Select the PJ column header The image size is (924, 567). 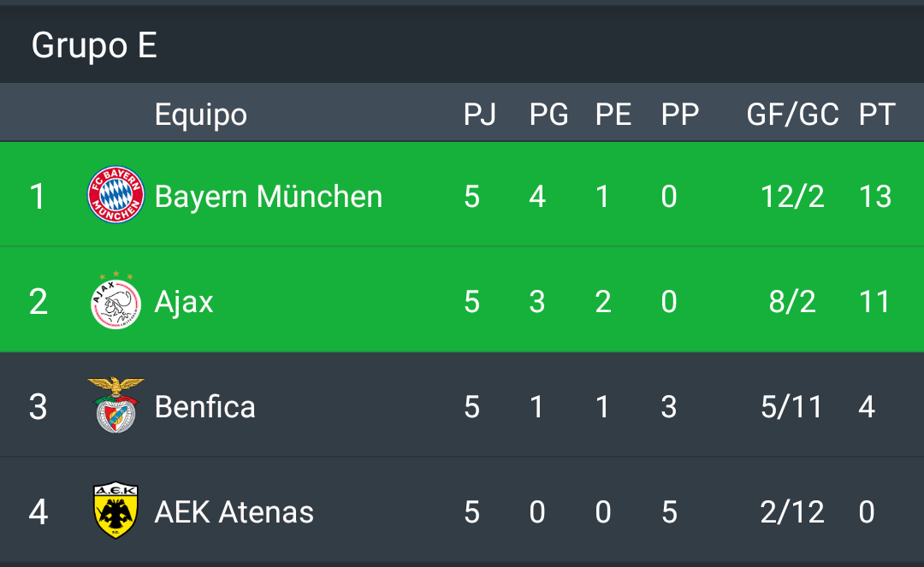point(479,115)
